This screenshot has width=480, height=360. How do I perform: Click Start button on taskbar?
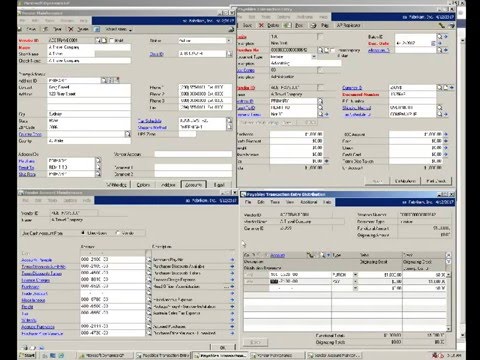(27, 355)
